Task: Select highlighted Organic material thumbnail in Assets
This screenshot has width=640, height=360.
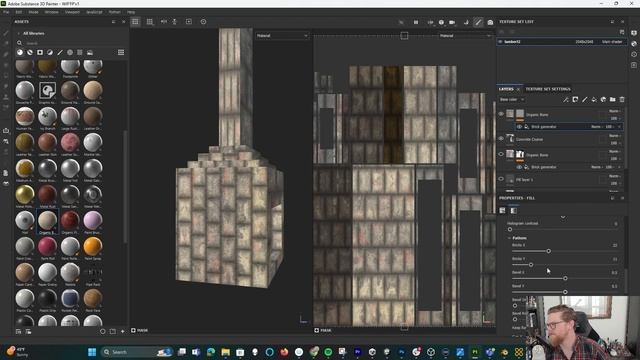Action: [47, 221]
